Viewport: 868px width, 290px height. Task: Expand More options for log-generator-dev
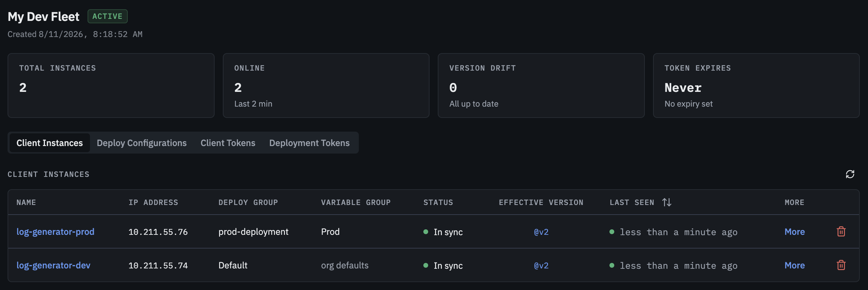(x=795, y=265)
